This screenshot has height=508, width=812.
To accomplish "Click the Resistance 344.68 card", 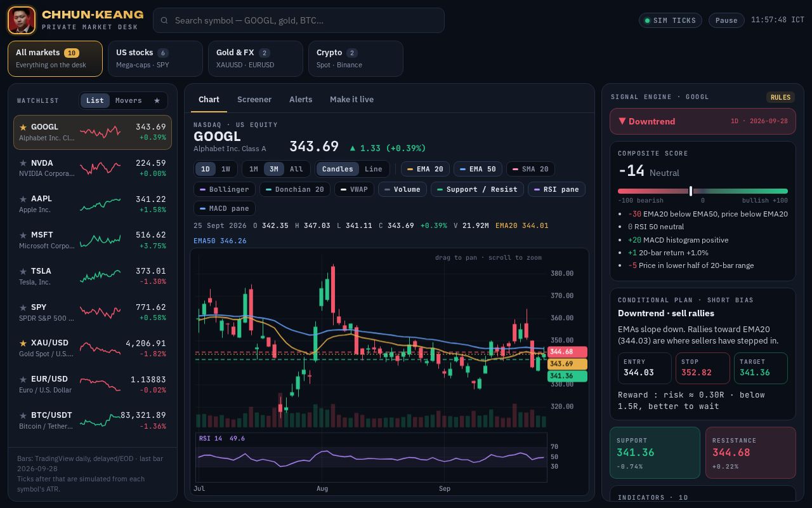I will [x=750, y=453].
